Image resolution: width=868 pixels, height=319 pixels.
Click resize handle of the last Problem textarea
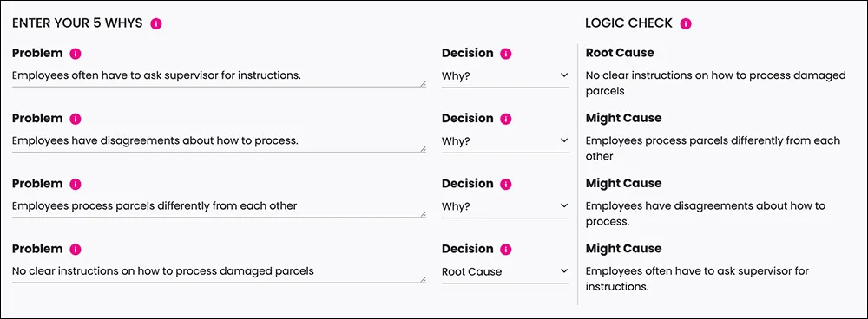[423, 280]
